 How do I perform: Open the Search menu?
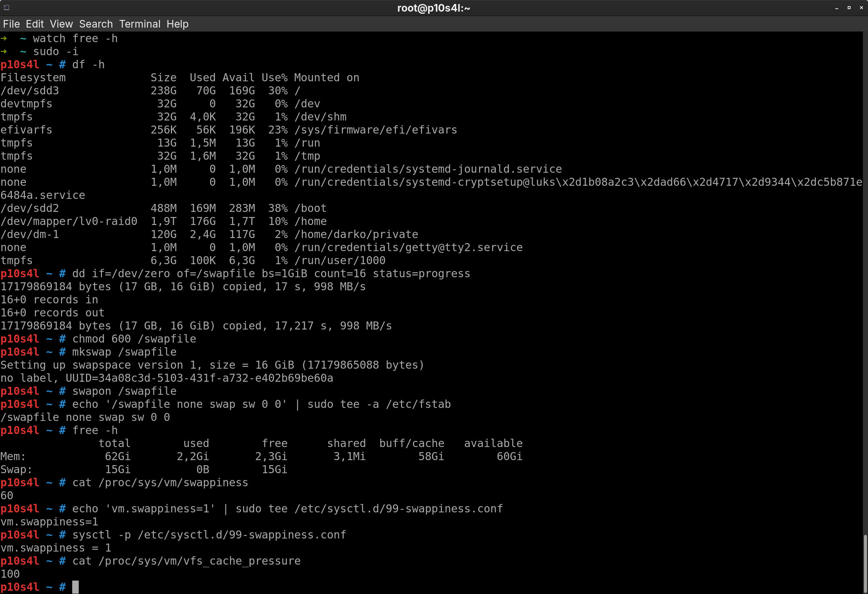pos(95,24)
